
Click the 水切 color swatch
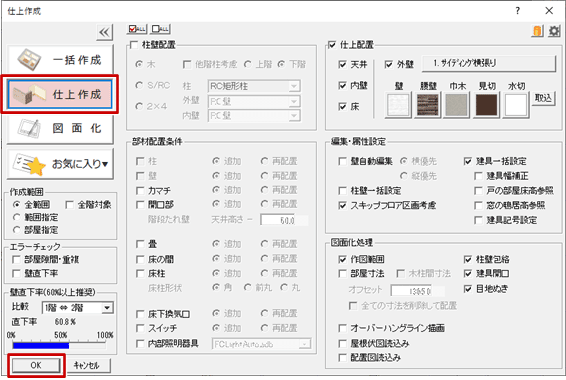[x=516, y=105]
